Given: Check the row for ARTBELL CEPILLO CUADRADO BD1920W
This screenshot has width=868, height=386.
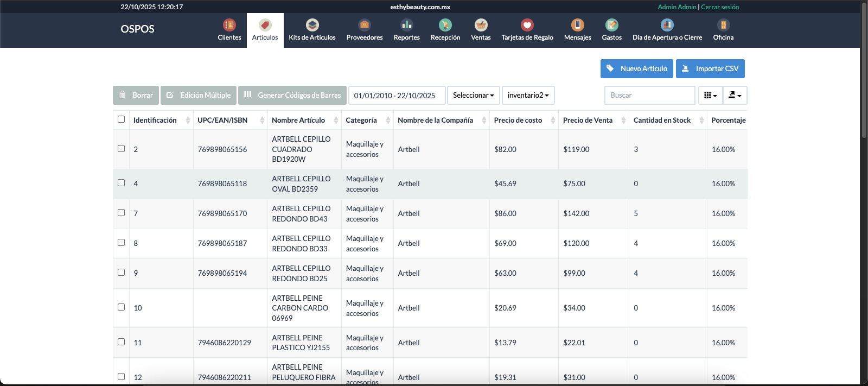Looking at the screenshot, I should click(x=121, y=149).
